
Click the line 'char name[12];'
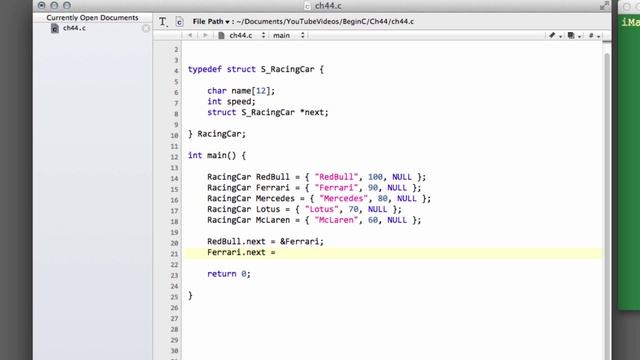[241, 91]
